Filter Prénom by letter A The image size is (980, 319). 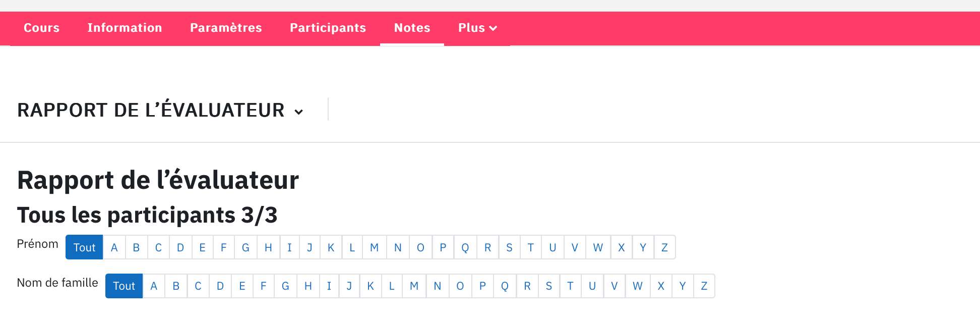[114, 247]
